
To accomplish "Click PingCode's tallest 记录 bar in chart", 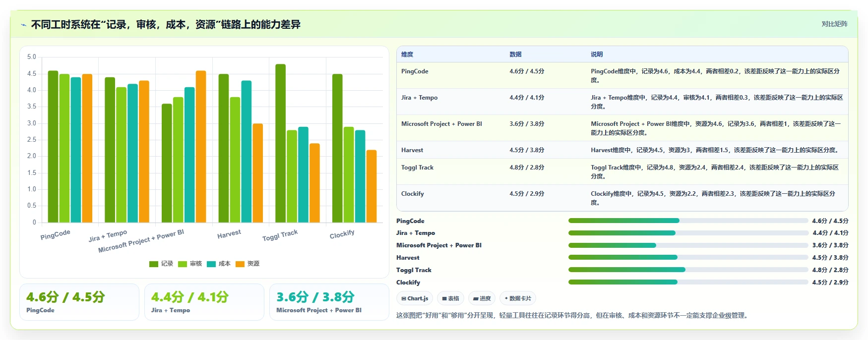I will click(53, 147).
